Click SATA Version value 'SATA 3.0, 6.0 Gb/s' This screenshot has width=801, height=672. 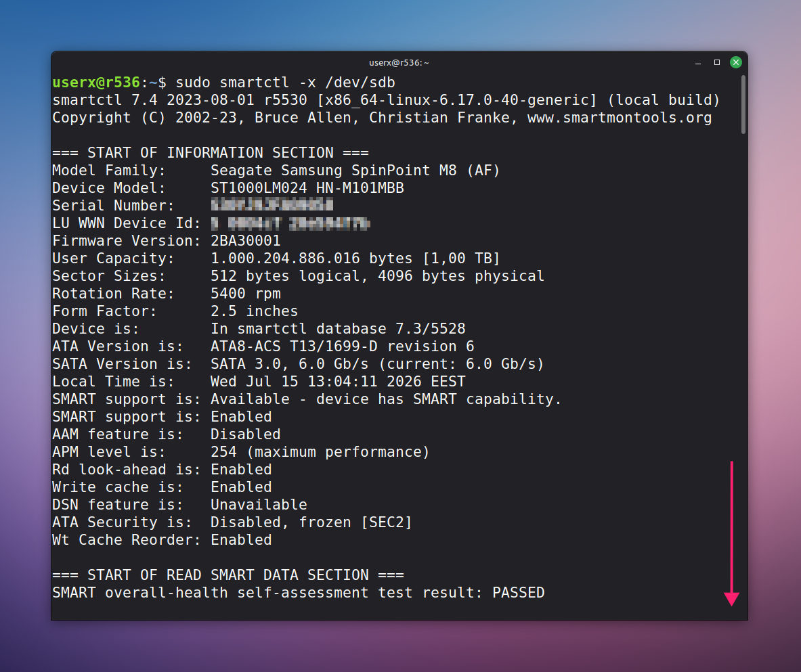pyautogui.click(x=289, y=364)
